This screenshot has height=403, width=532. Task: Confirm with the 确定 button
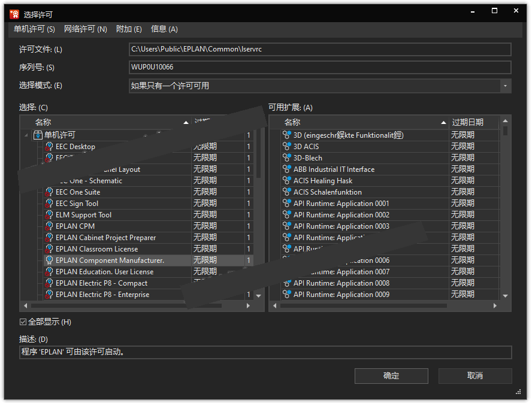(391, 376)
